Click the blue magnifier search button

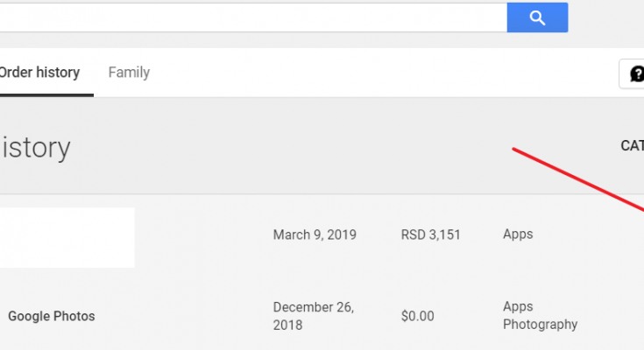tap(537, 17)
